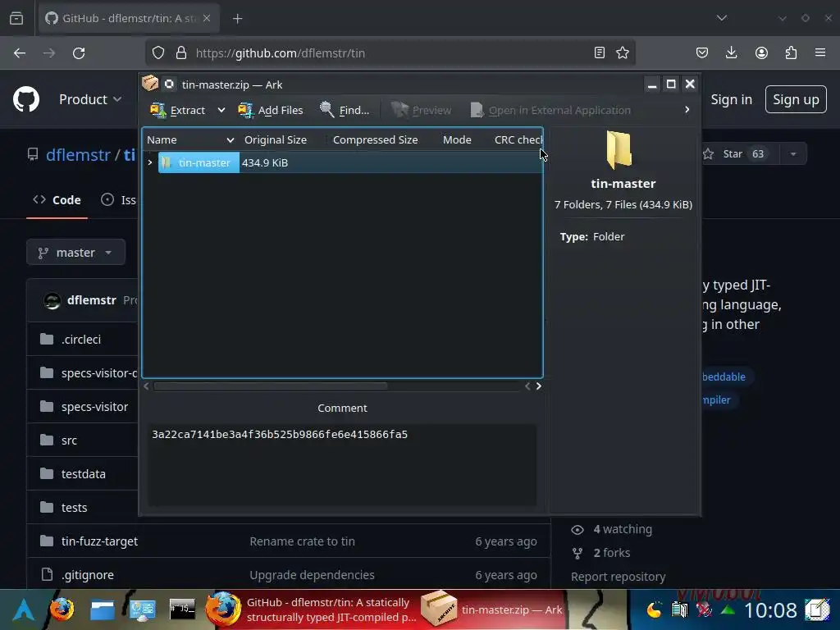This screenshot has width=840, height=630.
Task: Open Firefox hamburger menu
Action: click(x=820, y=52)
